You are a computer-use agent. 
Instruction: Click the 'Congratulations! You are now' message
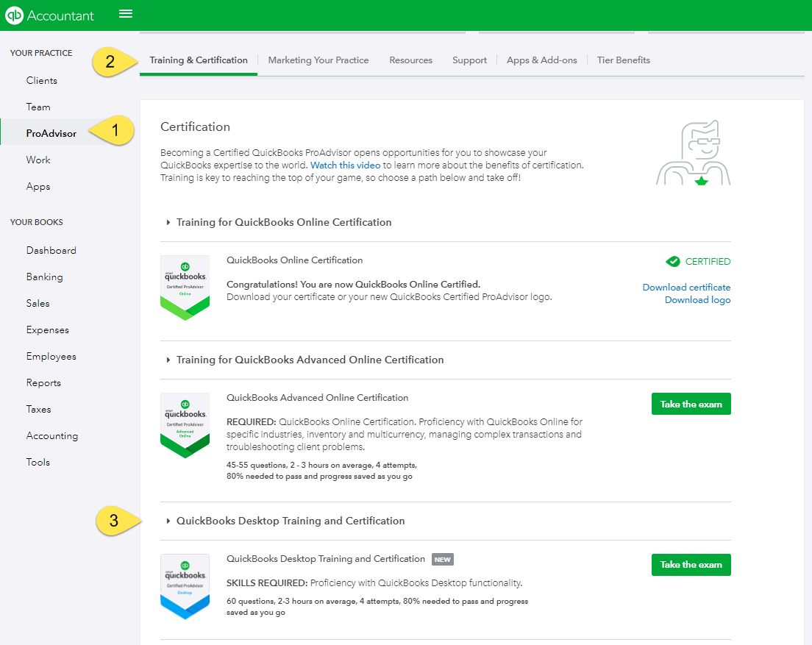353,284
